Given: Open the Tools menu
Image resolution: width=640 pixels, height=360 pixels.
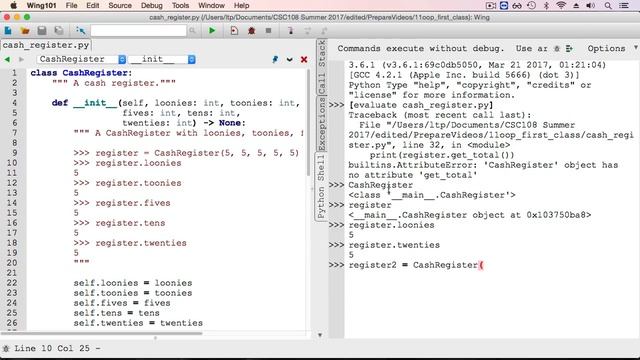Looking at the screenshot, I should (180, 6).
